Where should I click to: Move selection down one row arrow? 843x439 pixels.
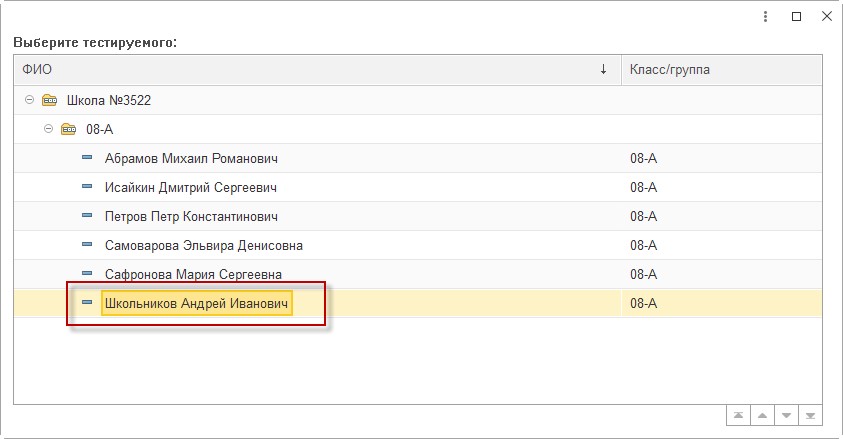point(787,415)
